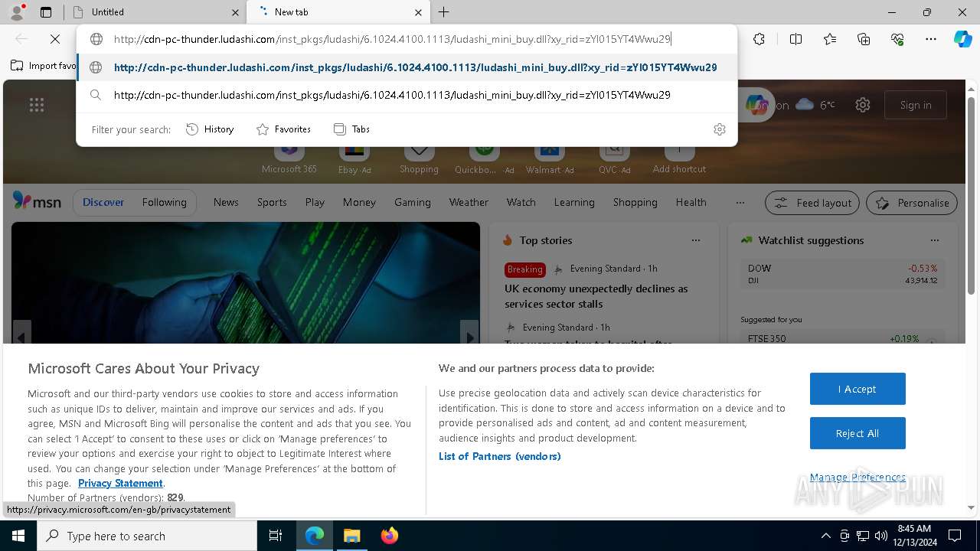Click the address bar URL field
This screenshot has height=551, width=980.
[x=406, y=39]
